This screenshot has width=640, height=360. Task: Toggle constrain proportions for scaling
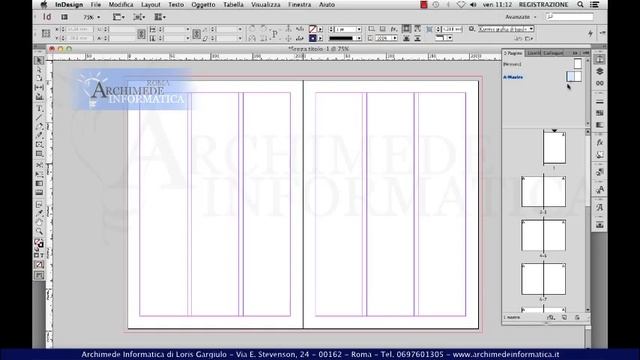tap(196, 34)
